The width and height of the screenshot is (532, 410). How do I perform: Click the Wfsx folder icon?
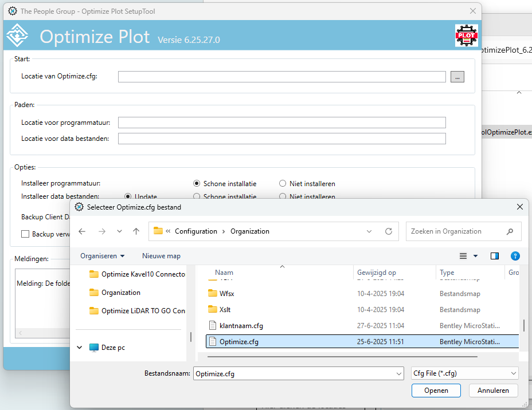pos(212,293)
